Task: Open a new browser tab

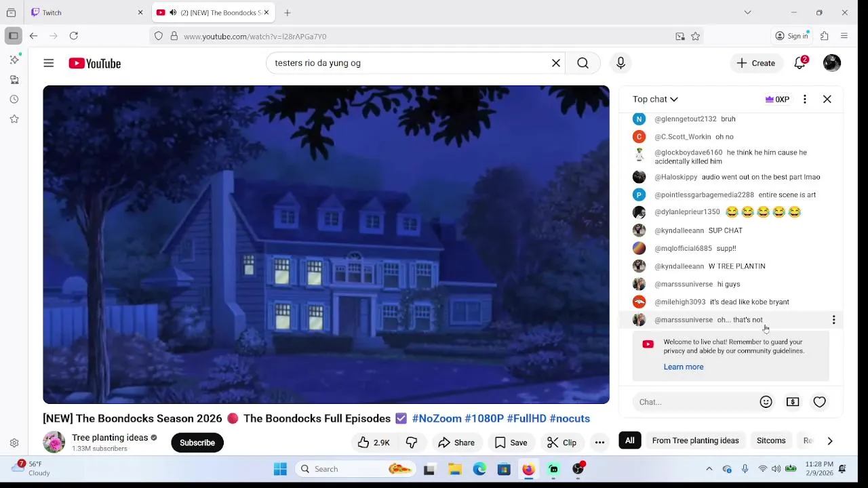Action: click(288, 12)
